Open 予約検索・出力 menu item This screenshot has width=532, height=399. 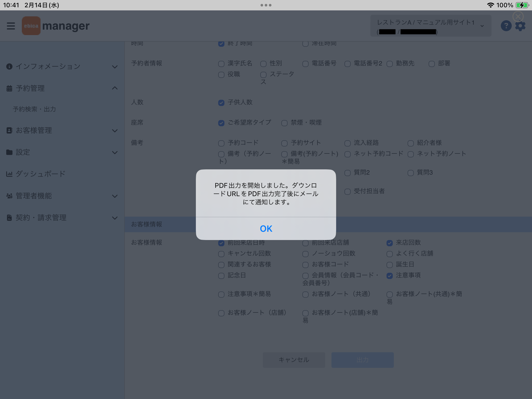[35, 109]
